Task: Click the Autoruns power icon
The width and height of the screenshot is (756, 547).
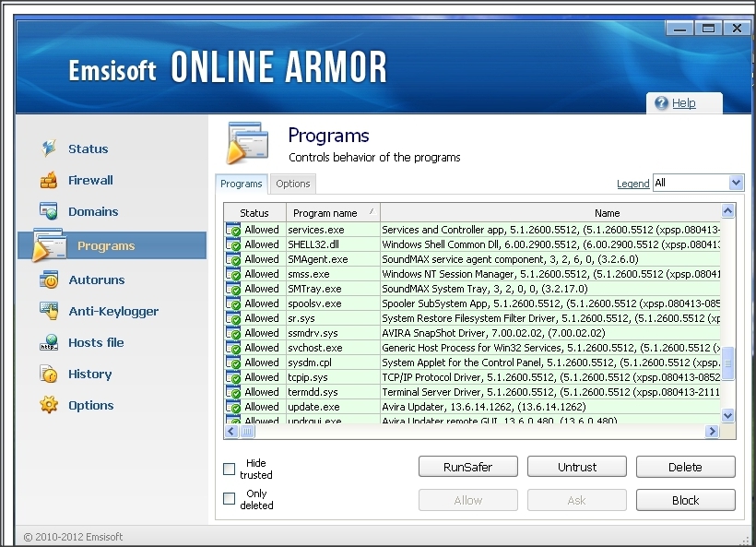Action: click(49, 279)
